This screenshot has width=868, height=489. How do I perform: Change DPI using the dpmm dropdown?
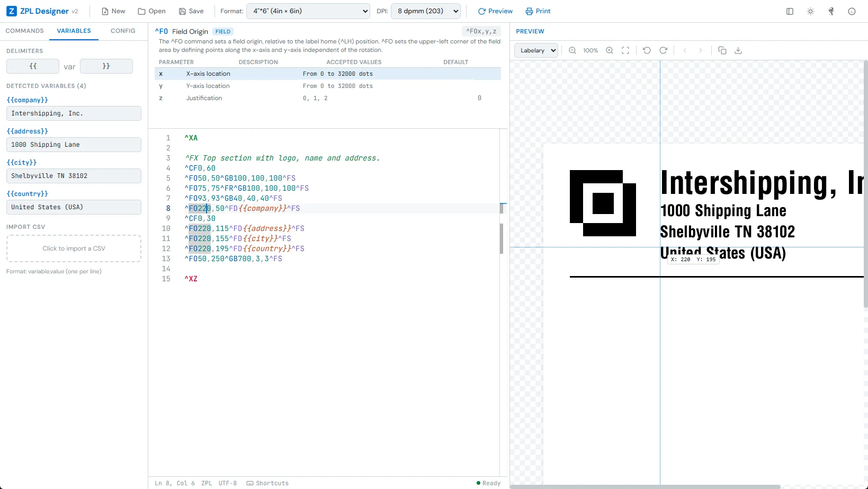pos(425,11)
